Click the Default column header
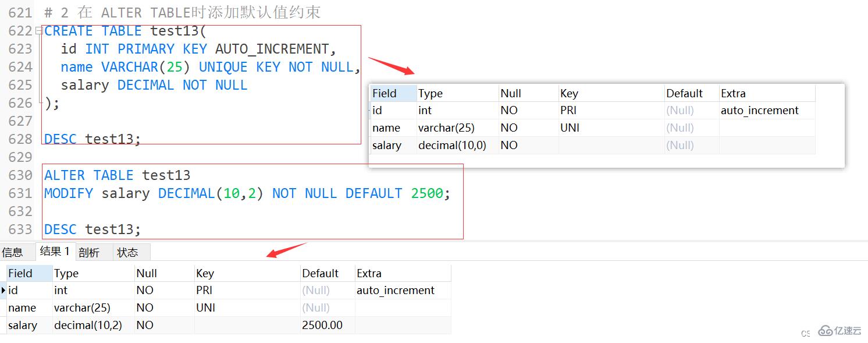Screen dimensions: 868x343 317,273
